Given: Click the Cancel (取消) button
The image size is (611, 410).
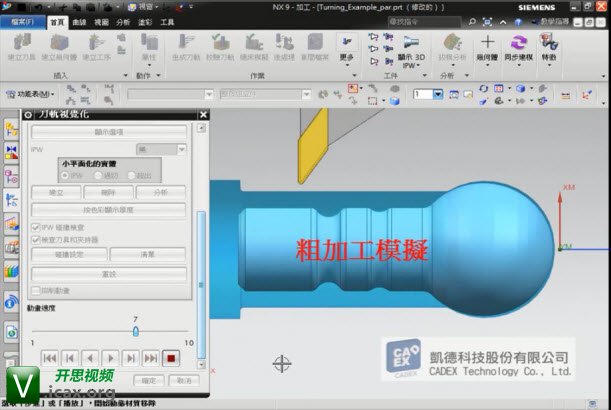Looking at the screenshot, I should 183,380.
